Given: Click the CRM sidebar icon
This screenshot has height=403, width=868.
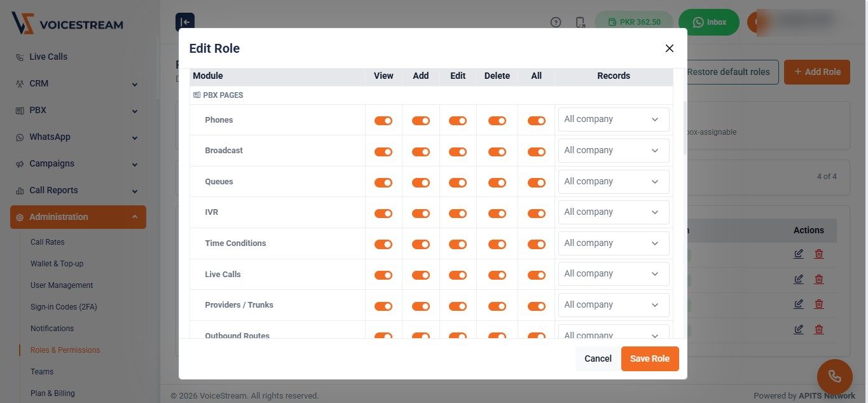Looking at the screenshot, I should (20, 84).
